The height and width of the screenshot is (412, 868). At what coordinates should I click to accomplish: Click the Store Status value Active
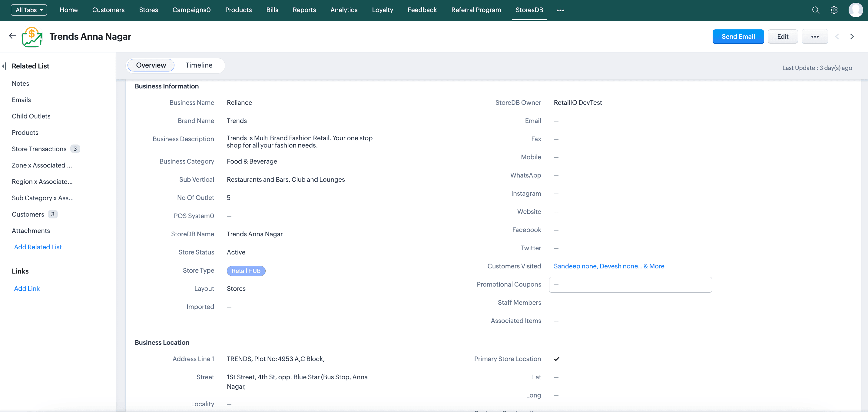click(236, 252)
